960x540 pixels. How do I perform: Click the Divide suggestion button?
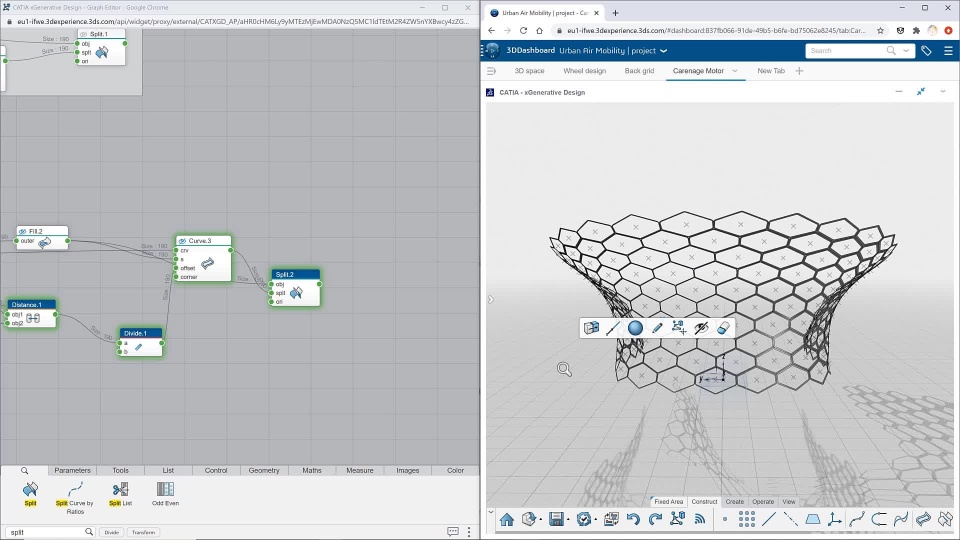(111, 532)
